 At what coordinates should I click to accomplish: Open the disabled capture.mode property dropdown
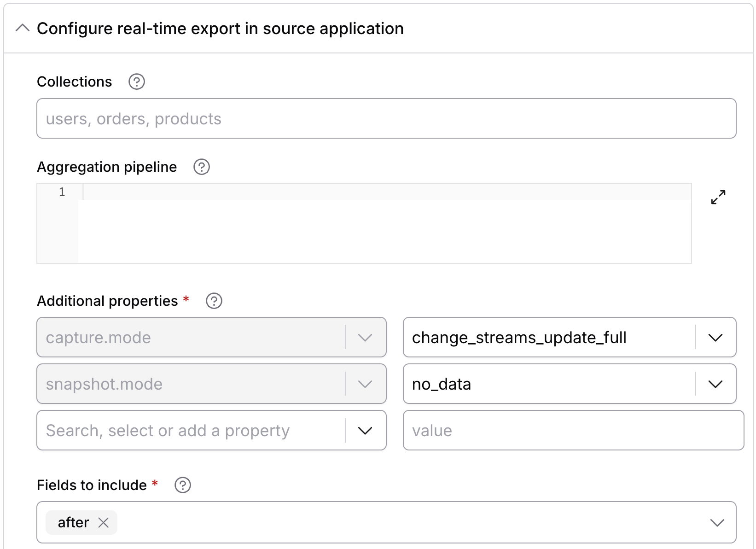pyautogui.click(x=365, y=338)
